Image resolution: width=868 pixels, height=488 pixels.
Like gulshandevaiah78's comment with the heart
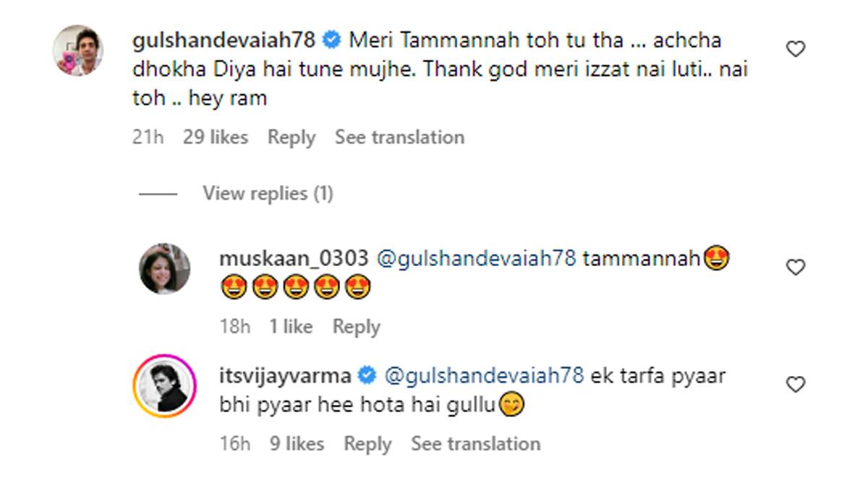(x=796, y=49)
